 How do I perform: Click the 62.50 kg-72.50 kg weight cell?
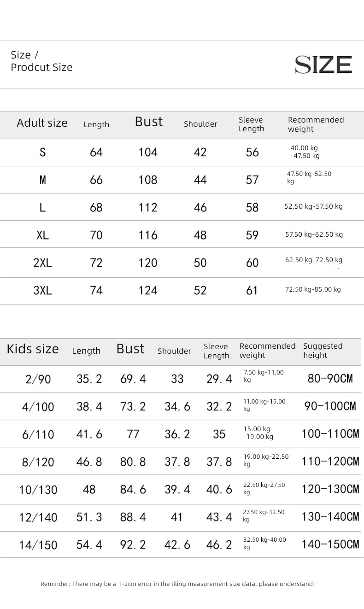(x=314, y=260)
